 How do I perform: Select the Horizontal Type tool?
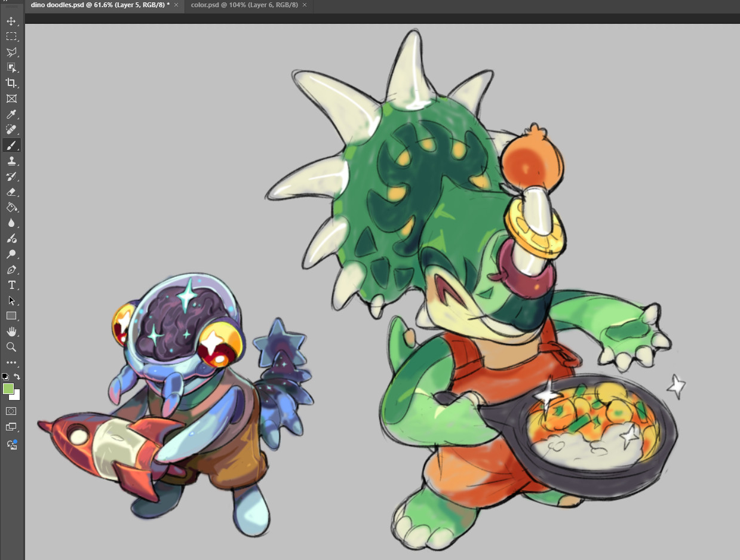click(11, 285)
